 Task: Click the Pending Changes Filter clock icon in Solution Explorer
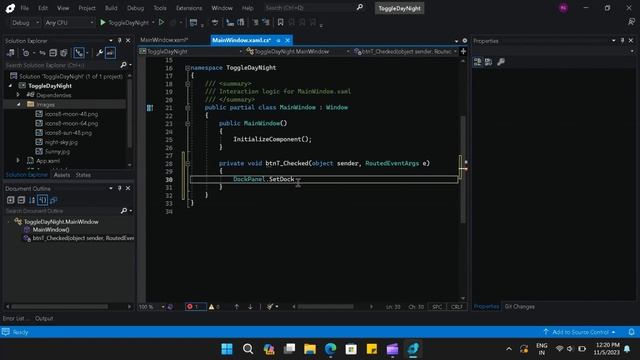click(26, 53)
